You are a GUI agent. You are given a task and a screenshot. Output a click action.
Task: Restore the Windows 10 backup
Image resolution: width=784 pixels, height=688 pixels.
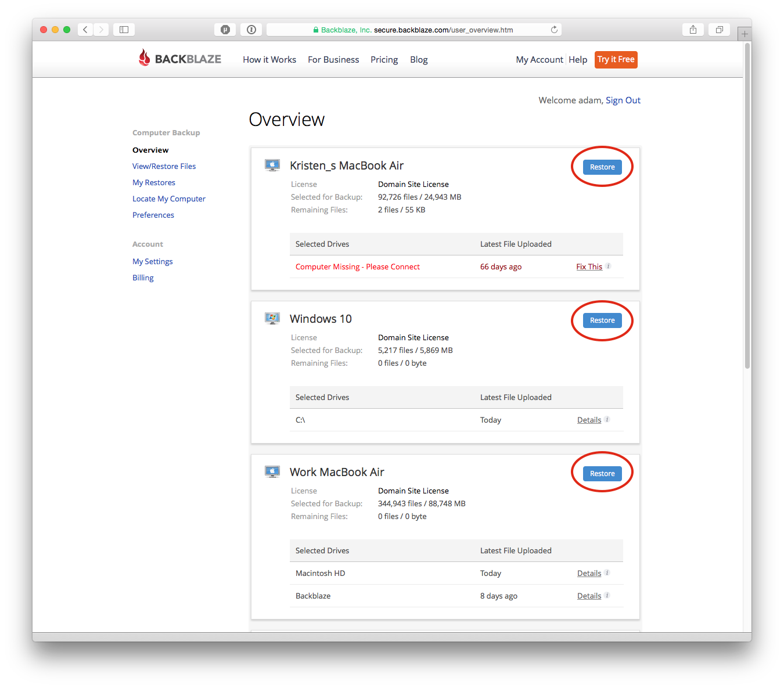pyautogui.click(x=602, y=320)
